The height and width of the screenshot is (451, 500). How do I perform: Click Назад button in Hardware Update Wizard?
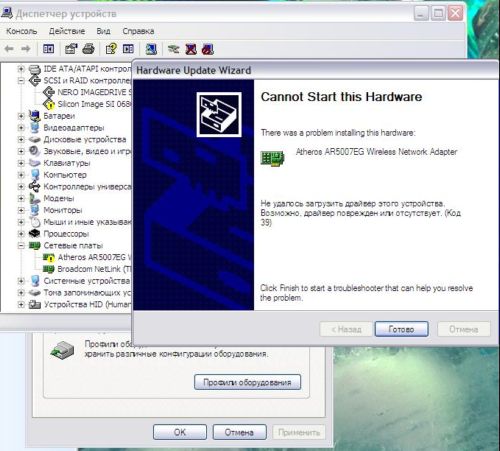pos(346,329)
